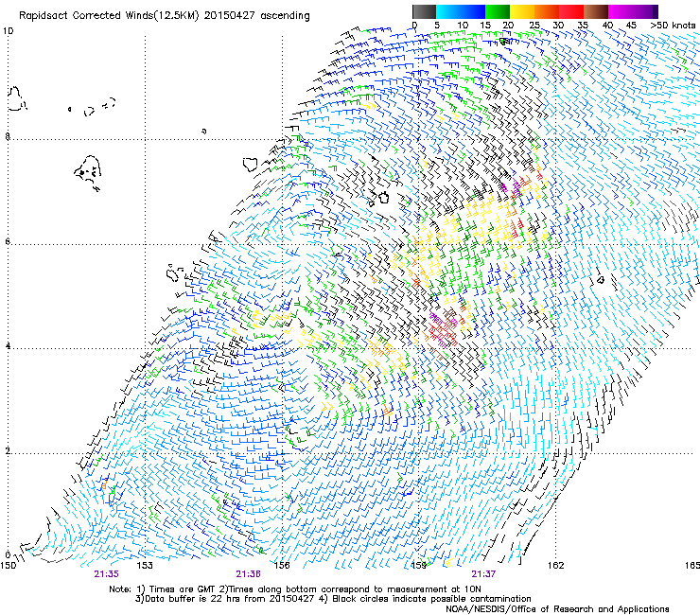The width and height of the screenshot is (700, 615).
Task: Click the swath time label '21:35'
Action: 106,574
